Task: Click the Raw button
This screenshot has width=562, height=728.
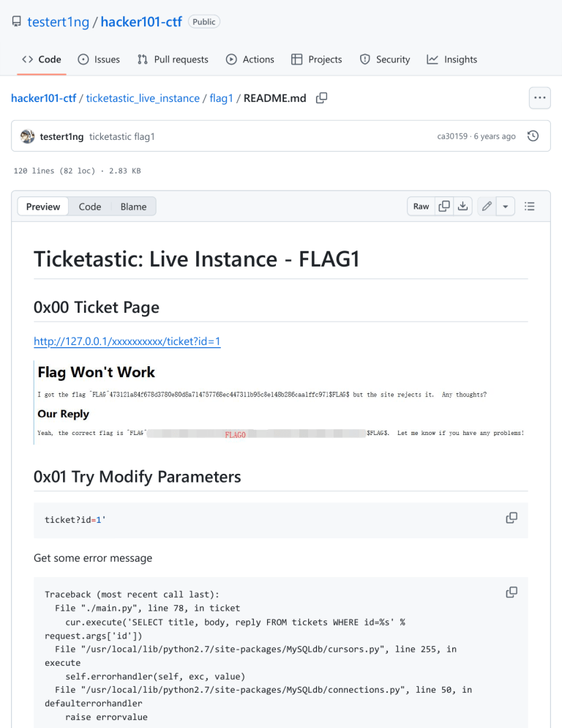Action: (421, 207)
